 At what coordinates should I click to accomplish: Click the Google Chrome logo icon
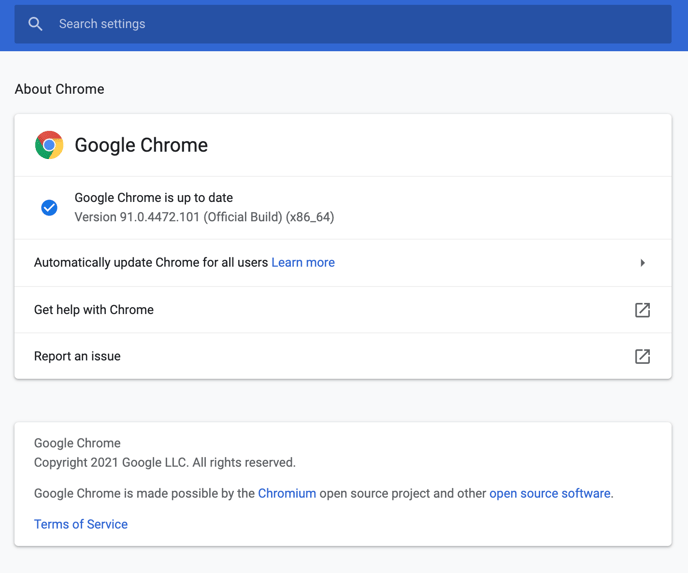point(49,145)
